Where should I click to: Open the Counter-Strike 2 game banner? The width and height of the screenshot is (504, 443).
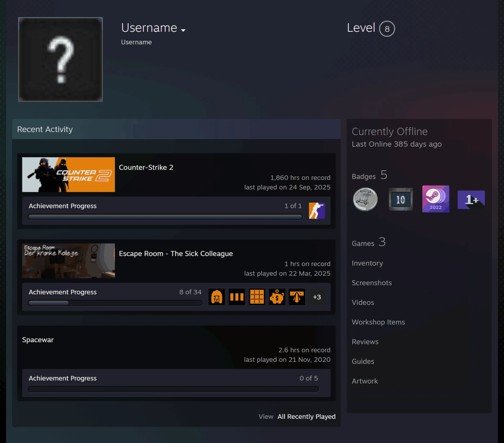[69, 175]
